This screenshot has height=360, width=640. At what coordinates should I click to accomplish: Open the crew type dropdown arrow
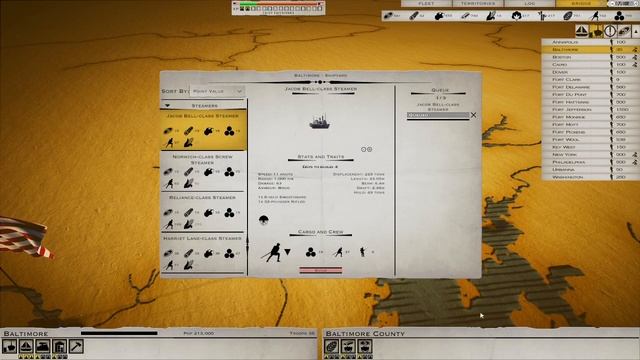coord(287,252)
